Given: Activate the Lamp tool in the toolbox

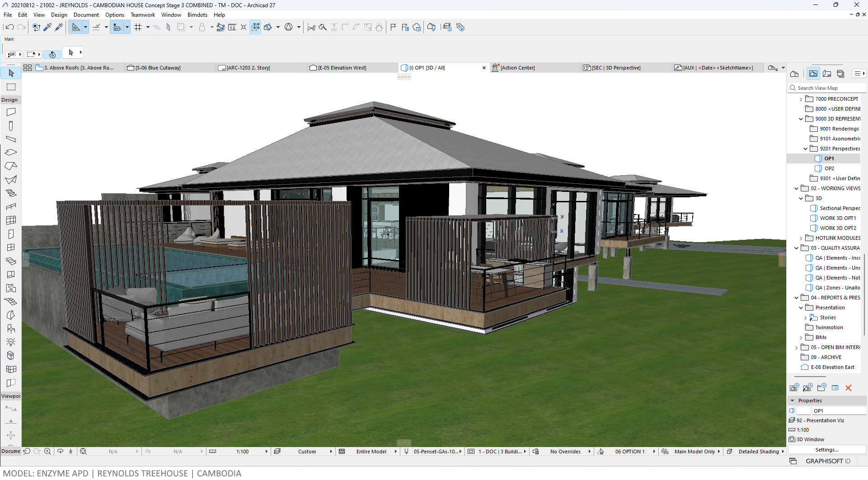Looking at the screenshot, I should tap(11, 342).
